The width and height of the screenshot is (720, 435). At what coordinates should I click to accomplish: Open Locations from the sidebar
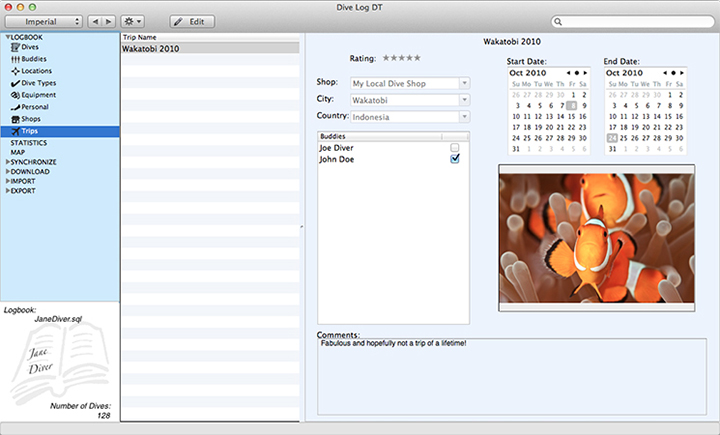coord(36,71)
